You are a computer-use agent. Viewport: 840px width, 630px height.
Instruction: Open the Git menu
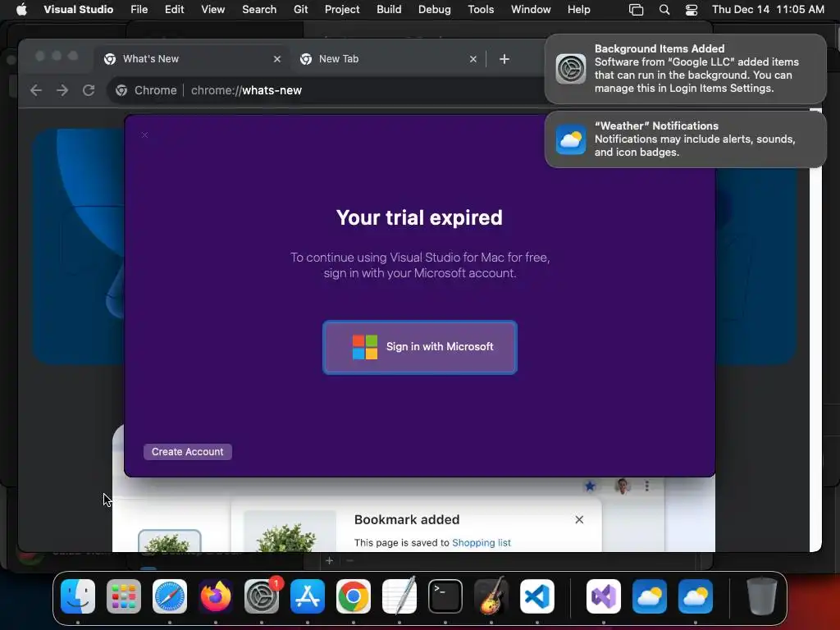[x=300, y=9]
